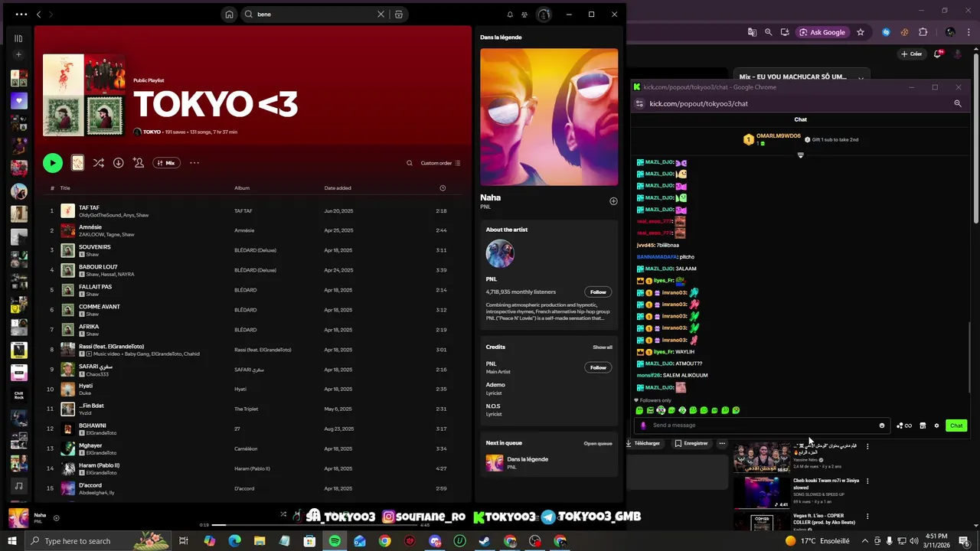Sort the track list by Title column
Image resolution: width=980 pixels, height=551 pixels.
[x=65, y=187]
